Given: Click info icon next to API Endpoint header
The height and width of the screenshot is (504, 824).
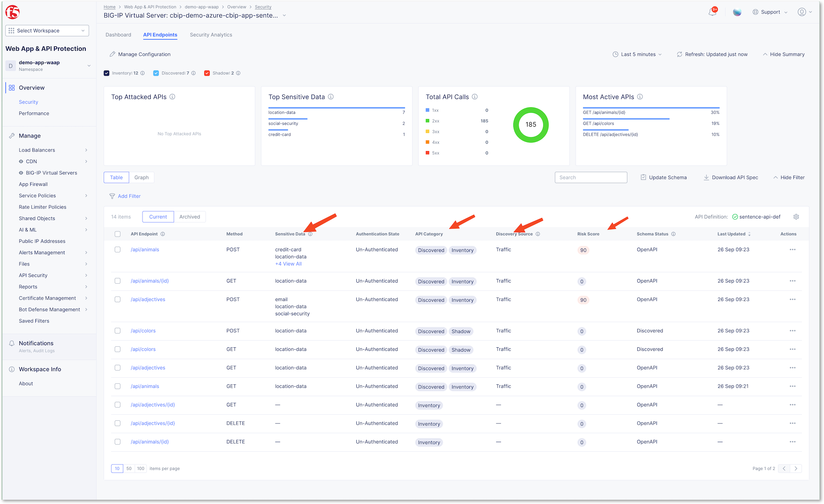Looking at the screenshot, I should (163, 234).
